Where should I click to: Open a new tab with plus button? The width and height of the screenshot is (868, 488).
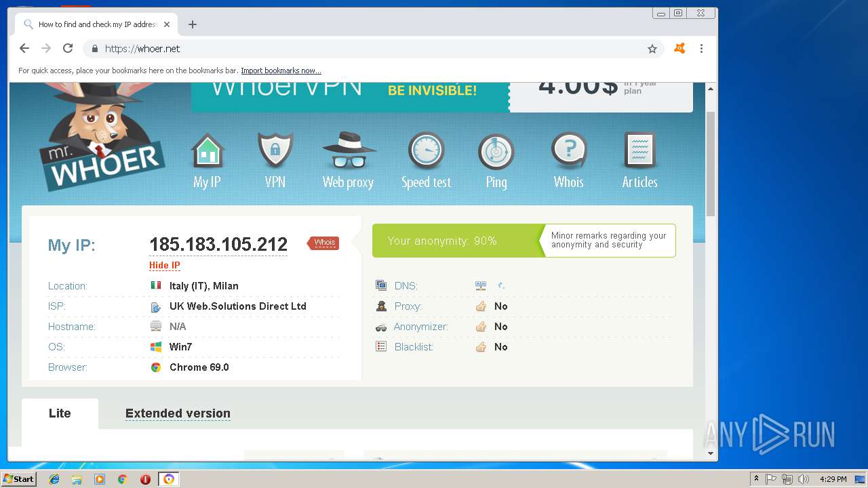coord(193,24)
